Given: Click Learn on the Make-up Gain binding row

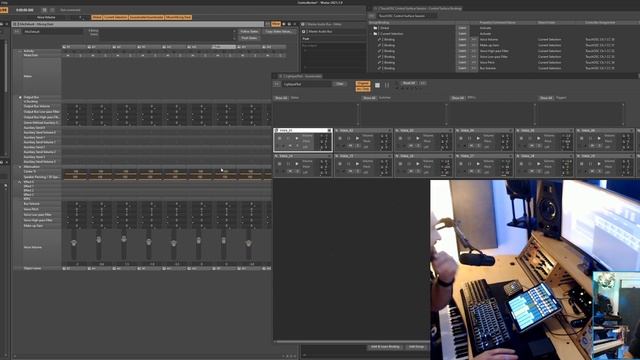Looking at the screenshot, I should 462,45.
